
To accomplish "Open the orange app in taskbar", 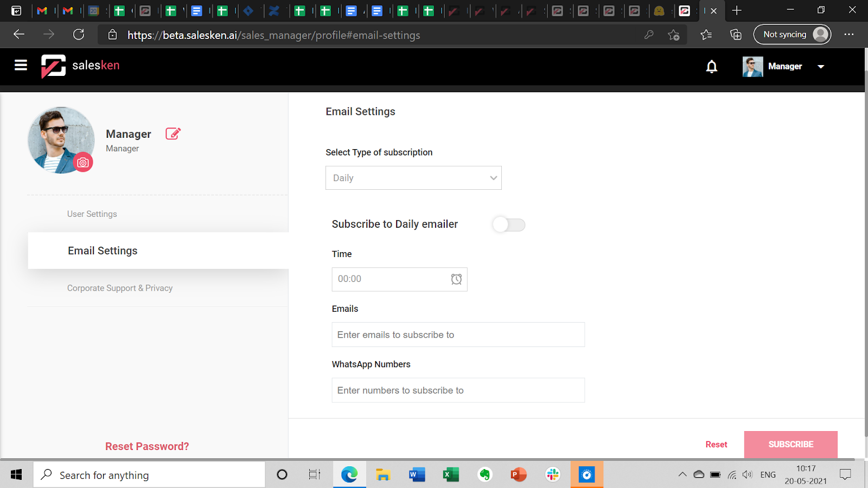I will (586, 475).
